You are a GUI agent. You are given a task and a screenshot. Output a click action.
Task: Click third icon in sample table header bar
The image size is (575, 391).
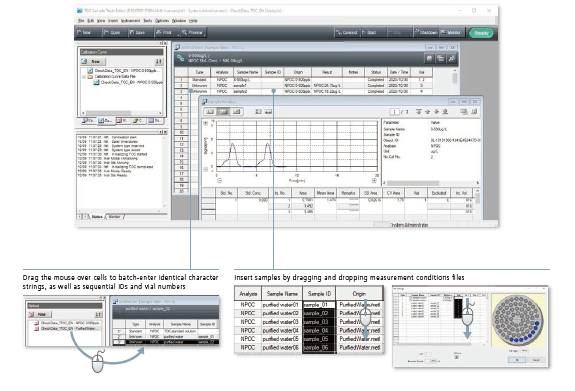452,58
